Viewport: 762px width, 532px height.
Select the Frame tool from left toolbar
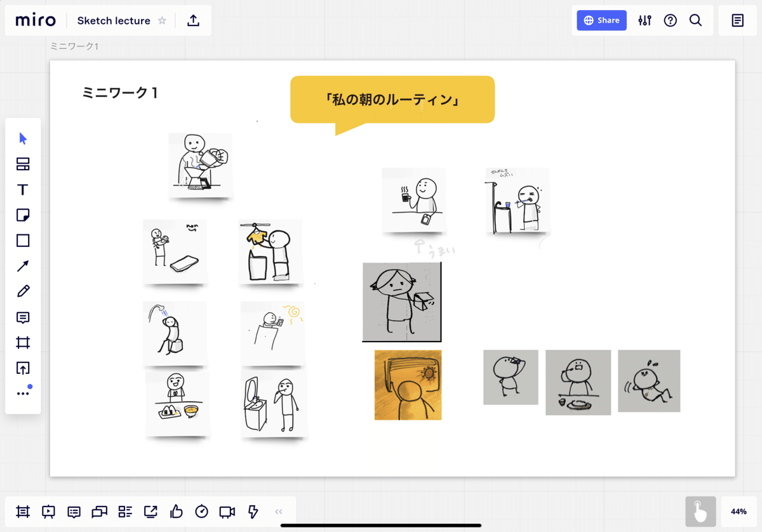click(23, 343)
